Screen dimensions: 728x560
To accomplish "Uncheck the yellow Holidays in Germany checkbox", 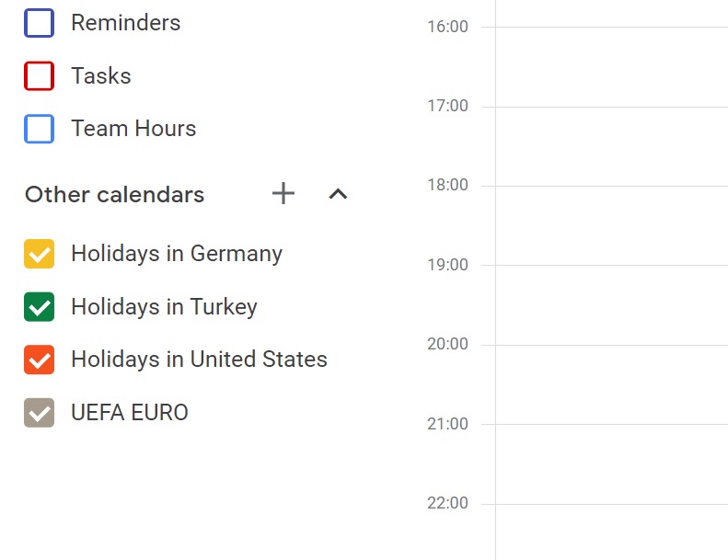I will [x=39, y=254].
